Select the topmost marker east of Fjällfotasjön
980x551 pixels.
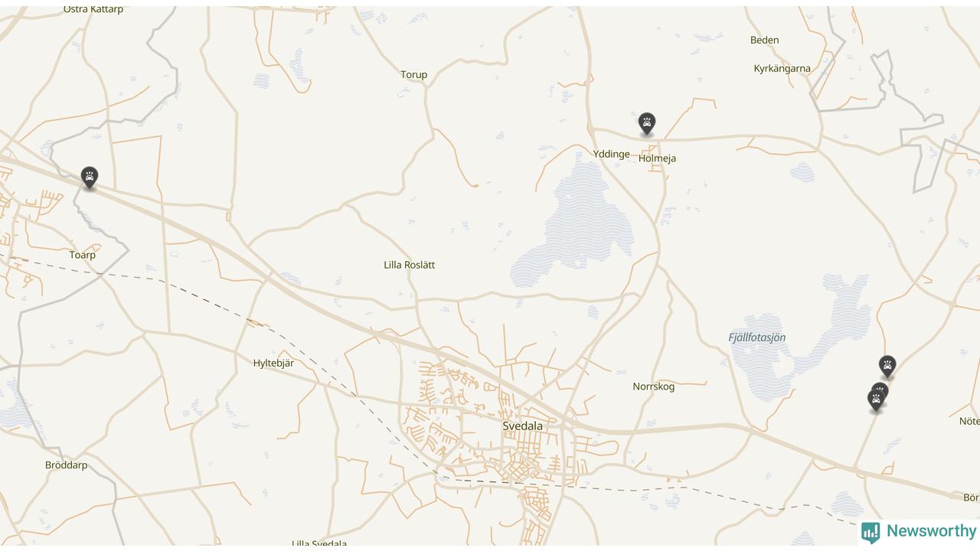coord(887,367)
